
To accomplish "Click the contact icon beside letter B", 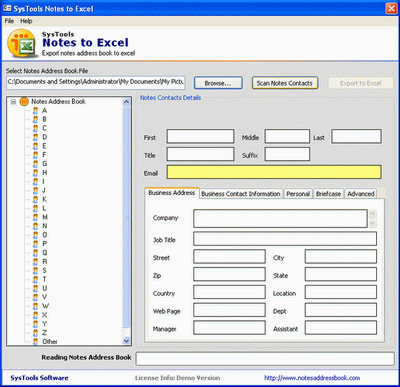I will click(36, 119).
